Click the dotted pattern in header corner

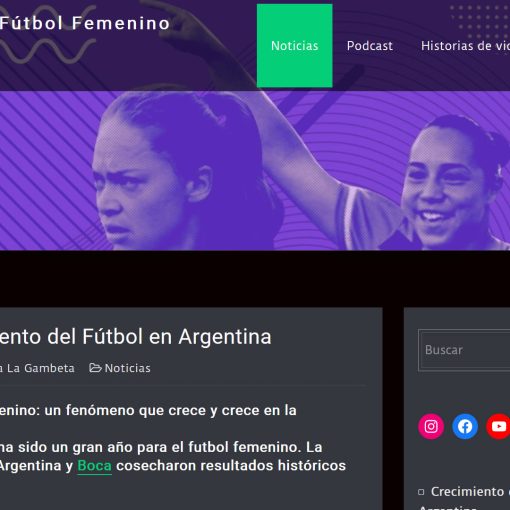tap(480, 22)
